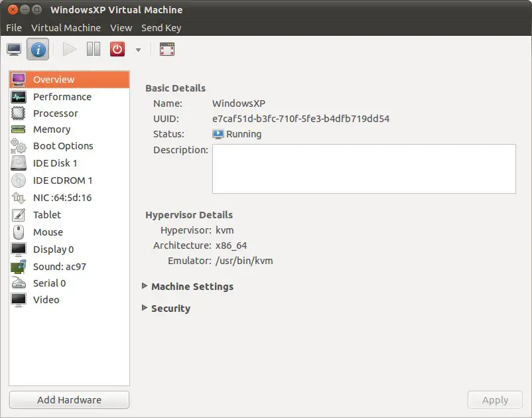The width and height of the screenshot is (532, 418).
Task: Click the red shutdown power icon
Action: [117, 49]
